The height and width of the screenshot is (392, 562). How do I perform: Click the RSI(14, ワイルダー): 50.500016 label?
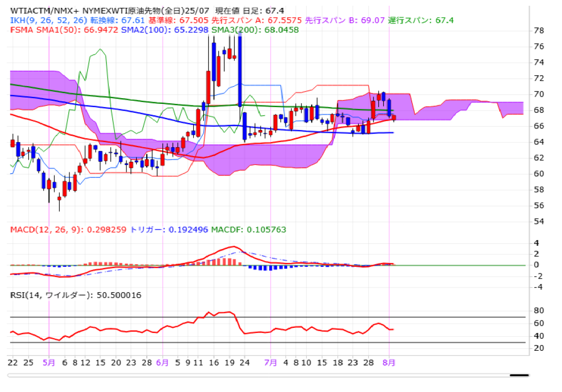click(x=76, y=295)
